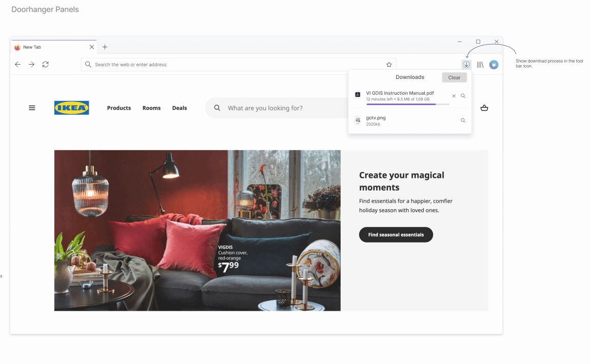The width and height of the screenshot is (590, 364).
Task: Open the IKEA shopping basket
Action: (484, 108)
